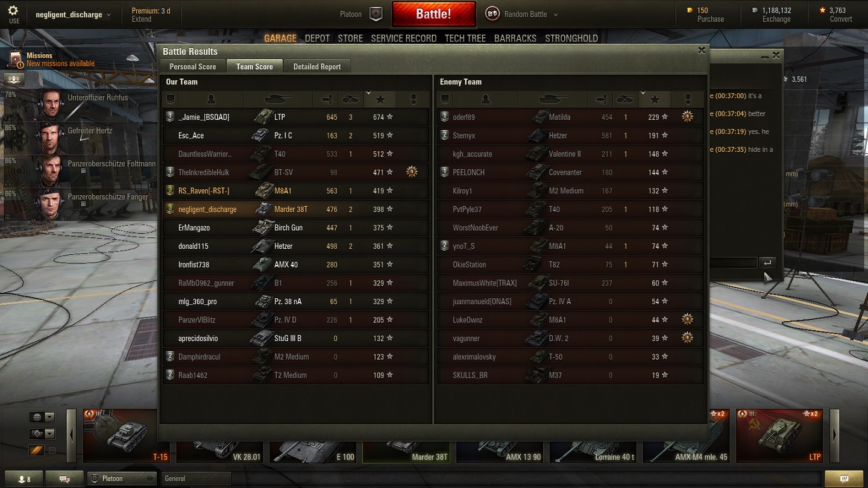Viewport: 868px width, 488px height.
Task: Sort Enemy Team by experience star column
Action: [655, 99]
